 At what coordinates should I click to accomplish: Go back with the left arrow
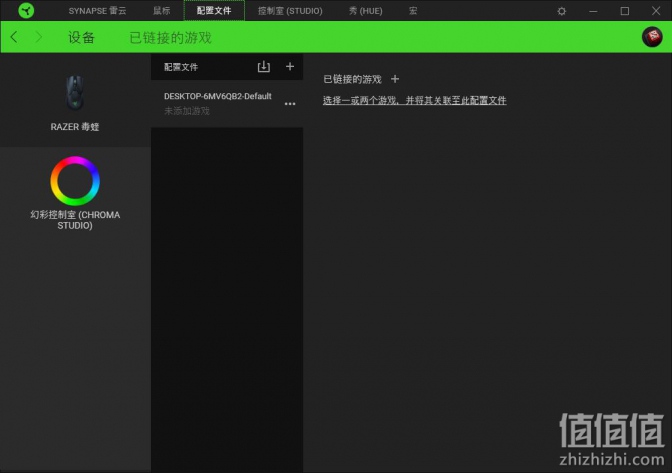(14, 37)
